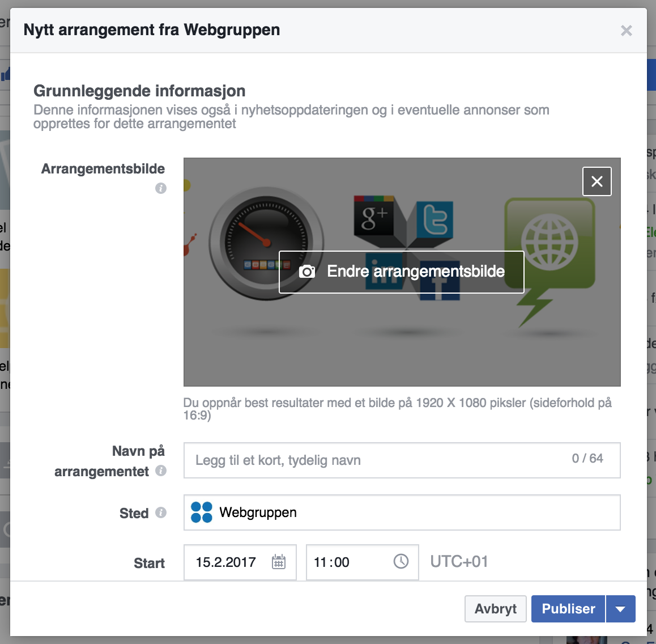Image resolution: width=656 pixels, height=644 pixels.
Task: Click the clock icon in start time field
Action: point(401,561)
